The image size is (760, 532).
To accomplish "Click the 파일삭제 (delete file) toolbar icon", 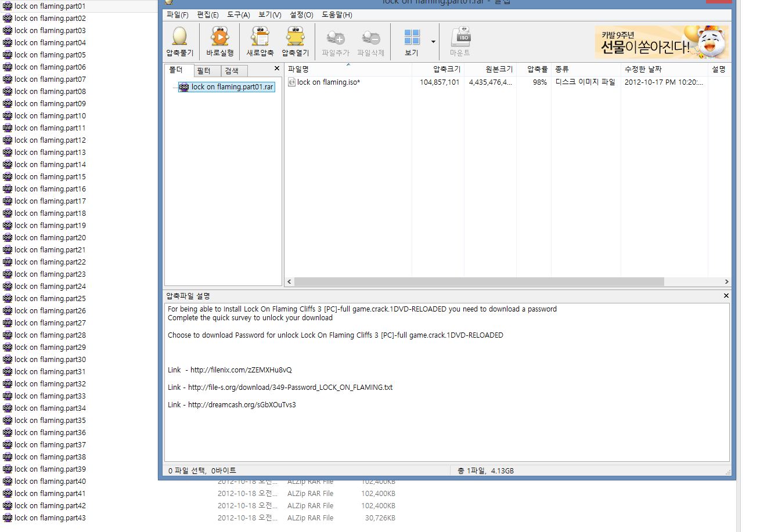I will pyautogui.click(x=370, y=38).
